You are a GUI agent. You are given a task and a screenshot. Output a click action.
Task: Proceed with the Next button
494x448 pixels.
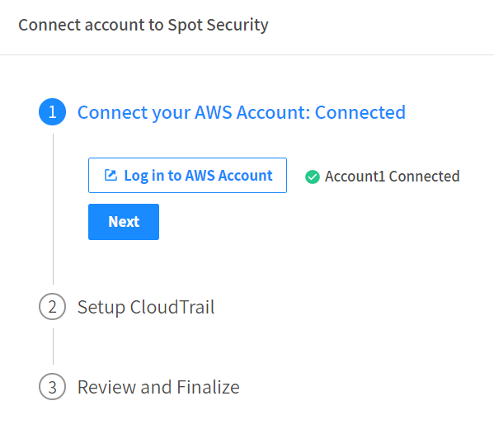124,222
